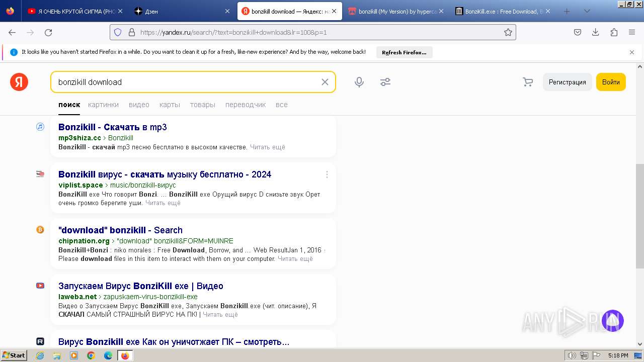Start voice search with microphone icon

pos(359,82)
